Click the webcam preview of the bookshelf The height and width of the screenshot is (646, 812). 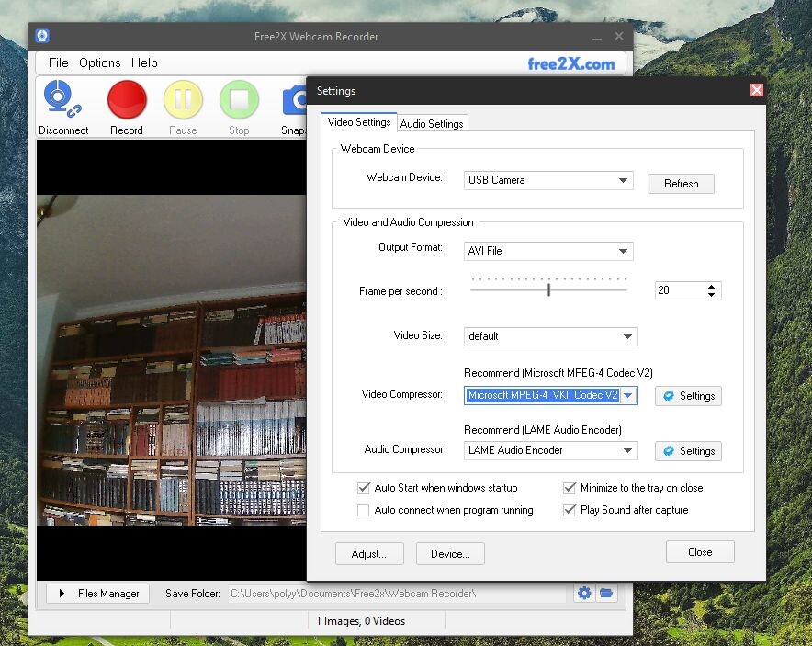tap(172, 360)
